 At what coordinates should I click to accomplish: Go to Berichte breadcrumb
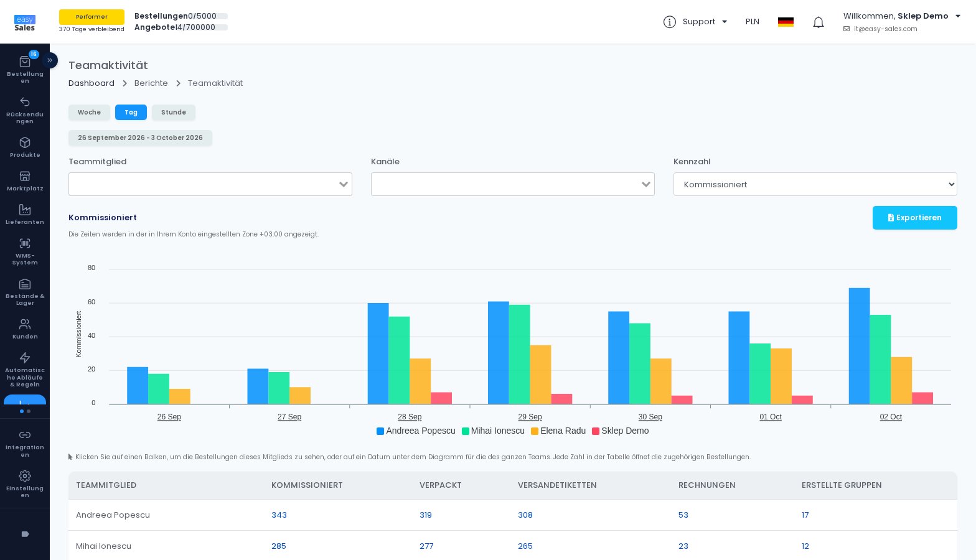click(151, 83)
